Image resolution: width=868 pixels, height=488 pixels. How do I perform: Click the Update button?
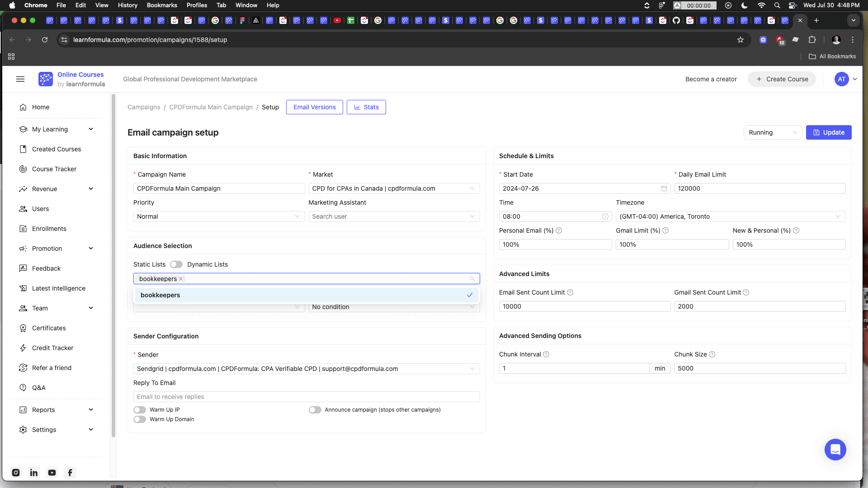click(x=829, y=132)
